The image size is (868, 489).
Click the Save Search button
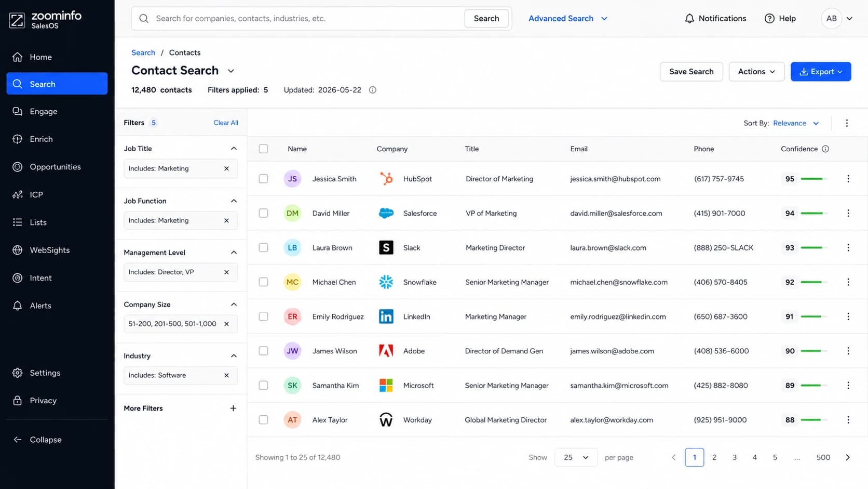[691, 72]
